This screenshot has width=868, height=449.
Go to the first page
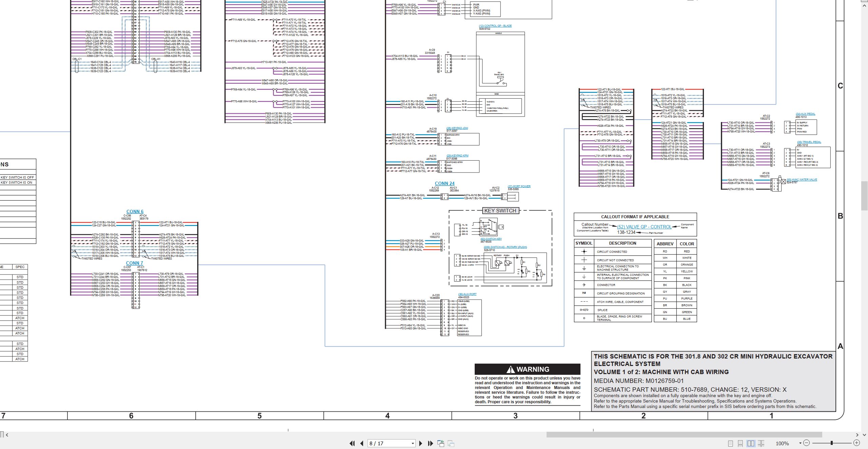click(x=352, y=443)
